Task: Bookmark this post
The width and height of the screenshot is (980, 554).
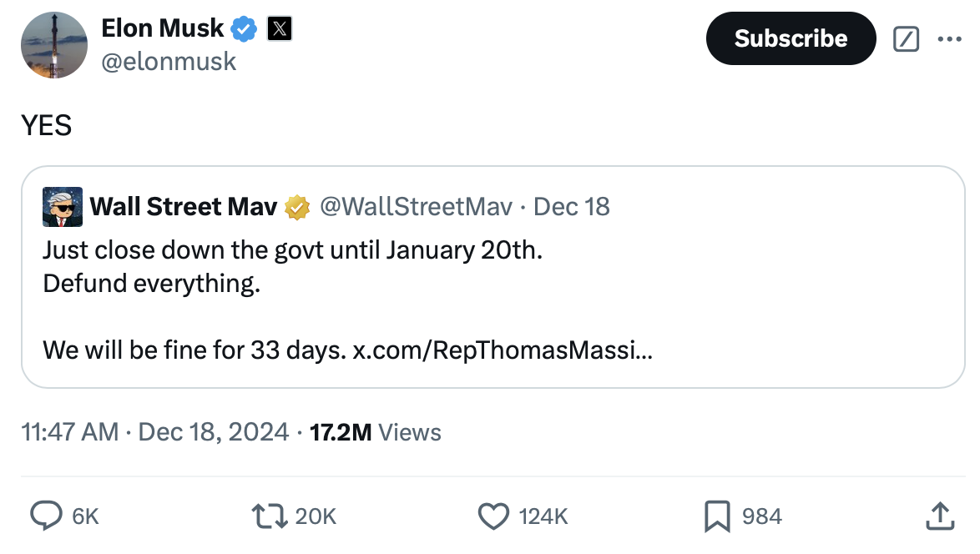Action: [717, 516]
